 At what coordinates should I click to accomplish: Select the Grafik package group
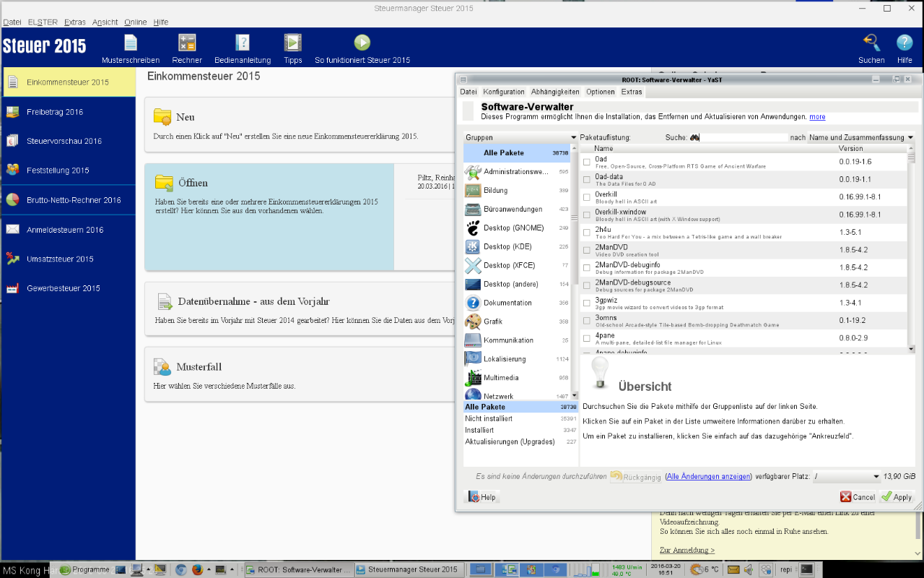click(x=517, y=322)
